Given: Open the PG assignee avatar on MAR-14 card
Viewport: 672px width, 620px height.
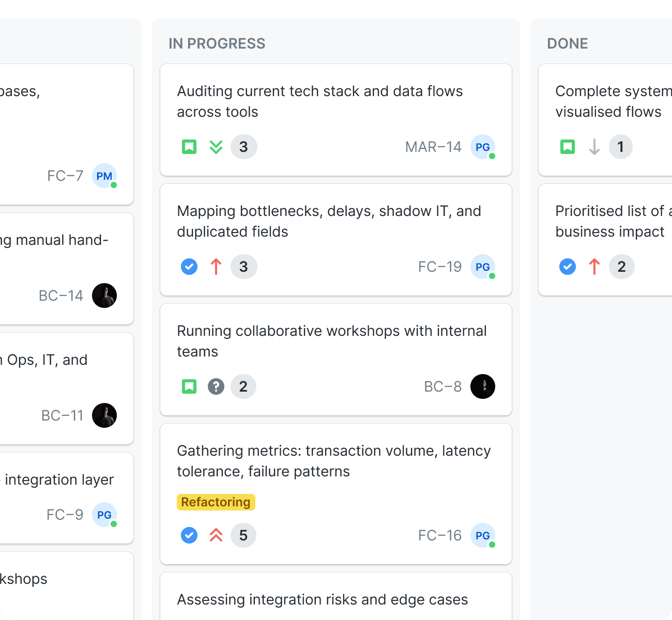Looking at the screenshot, I should click(x=483, y=147).
